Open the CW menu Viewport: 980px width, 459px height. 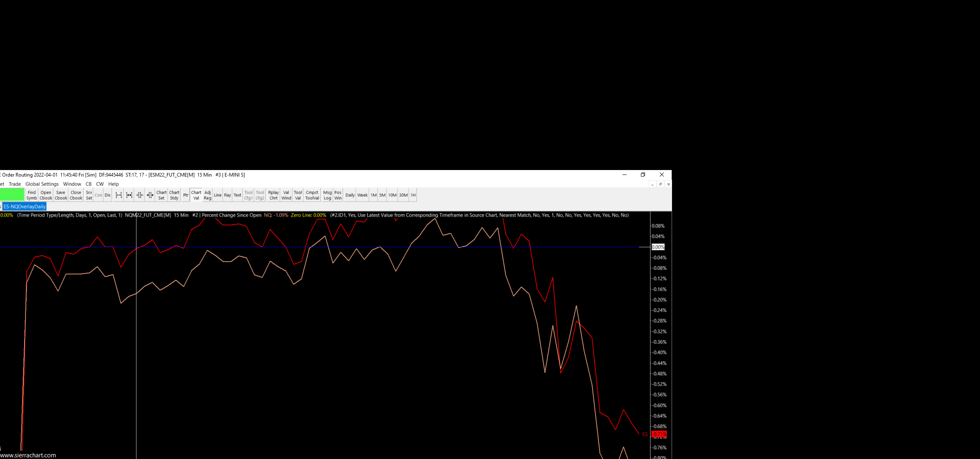(x=100, y=184)
